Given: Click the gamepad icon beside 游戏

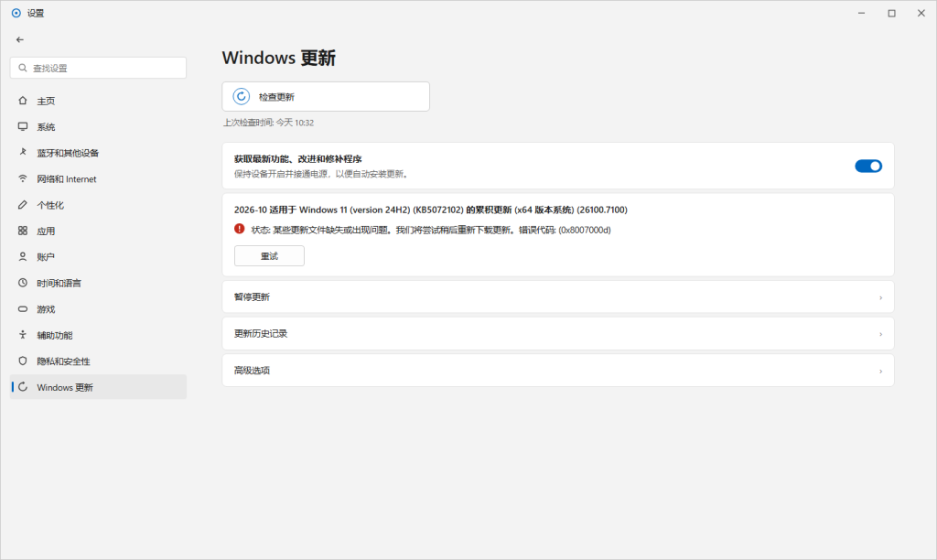Looking at the screenshot, I should tap(23, 309).
